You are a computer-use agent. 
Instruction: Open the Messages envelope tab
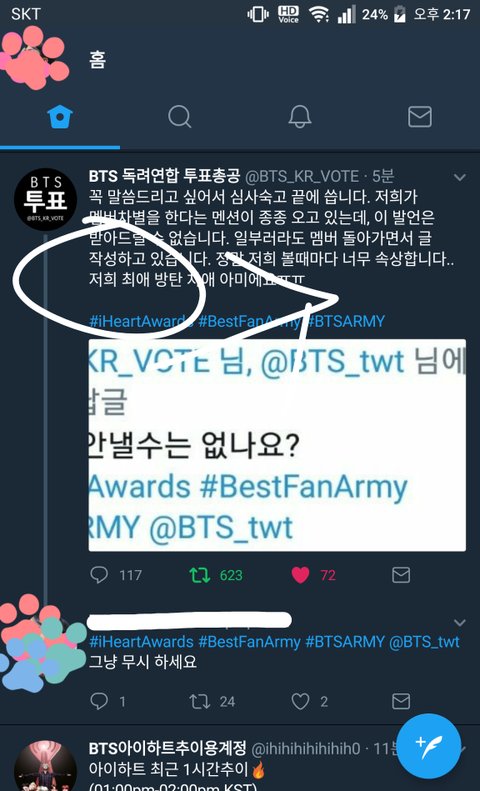(x=419, y=117)
